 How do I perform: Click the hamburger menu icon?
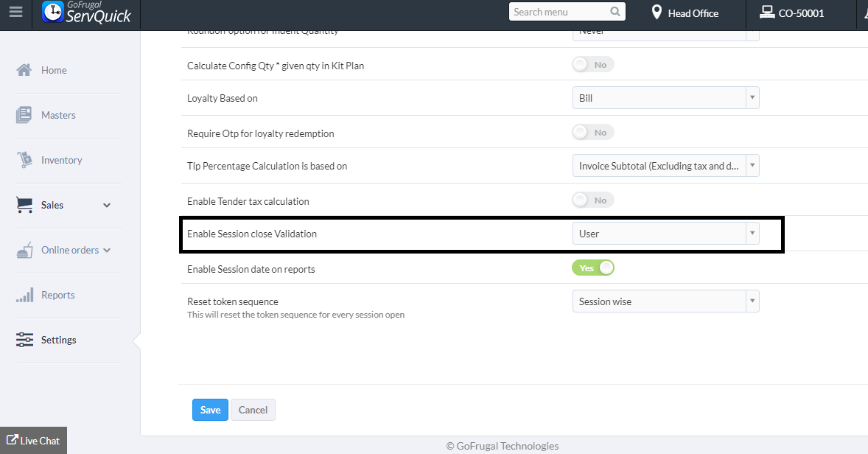pyautogui.click(x=15, y=13)
